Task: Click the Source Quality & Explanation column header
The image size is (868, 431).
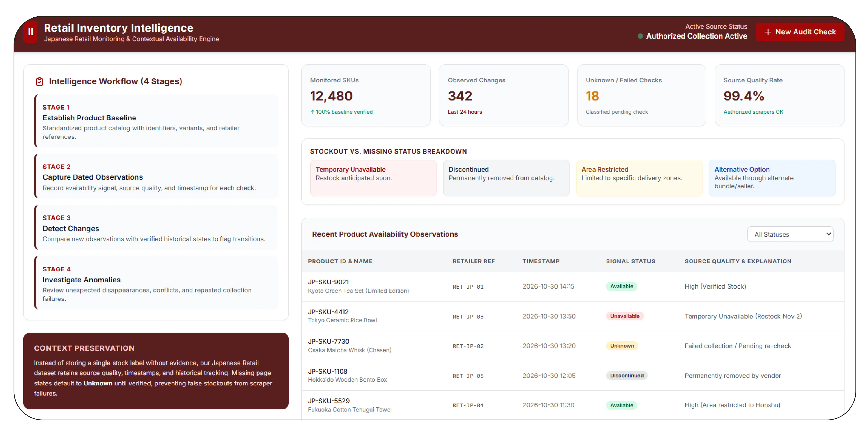Action: pos(738,261)
